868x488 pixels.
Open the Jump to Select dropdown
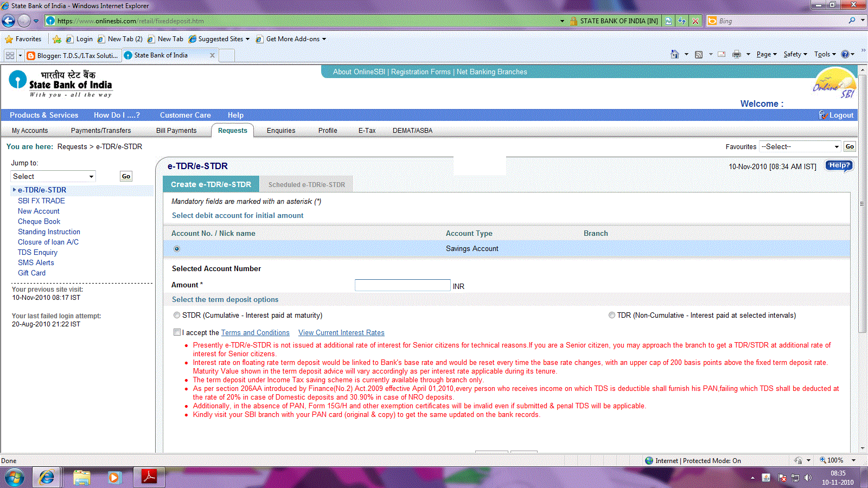click(53, 176)
